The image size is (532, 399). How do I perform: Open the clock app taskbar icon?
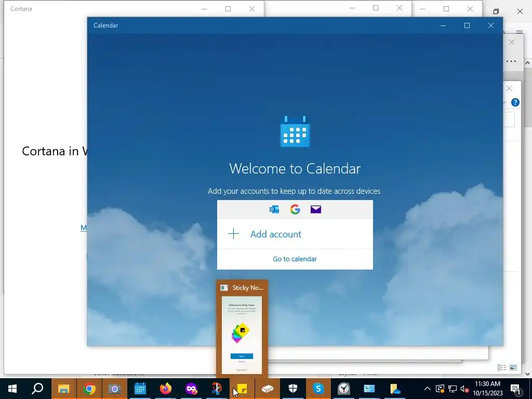[344, 389]
